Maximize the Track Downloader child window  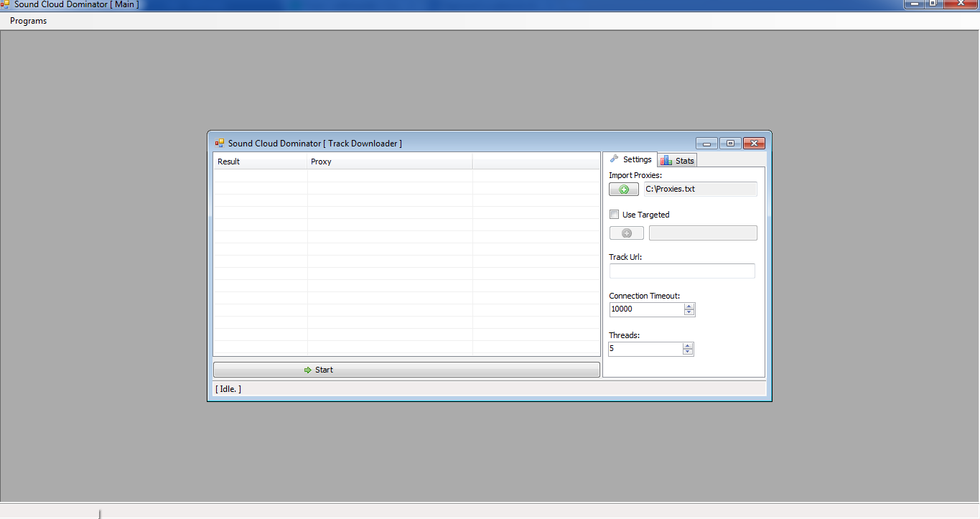click(730, 144)
